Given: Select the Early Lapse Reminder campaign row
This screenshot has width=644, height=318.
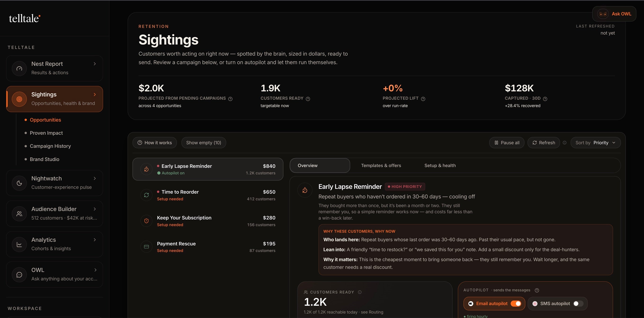Looking at the screenshot, I should [208, 169].
